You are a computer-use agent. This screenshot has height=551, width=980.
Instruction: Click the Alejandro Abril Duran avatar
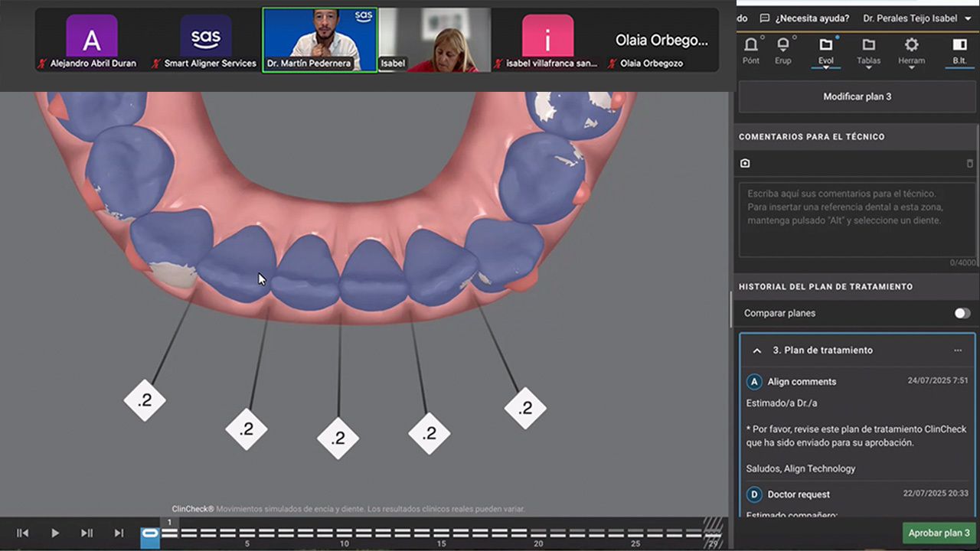click(x=92, y=36)
